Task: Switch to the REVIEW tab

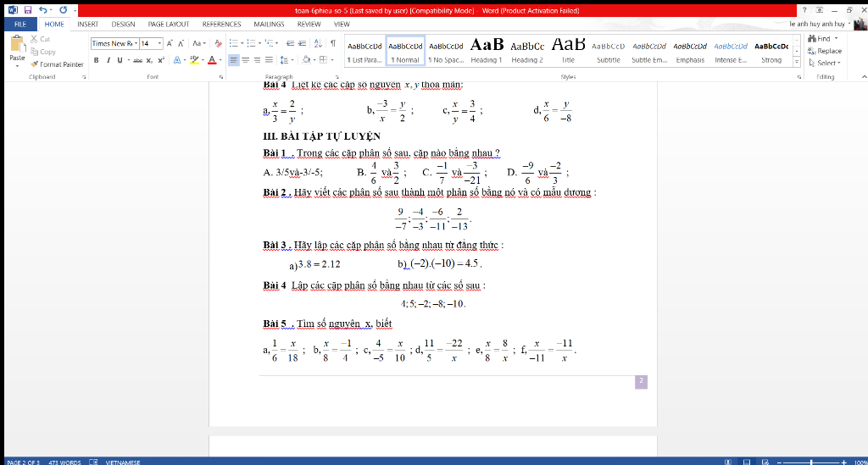Action: click(x=309, y=24)
